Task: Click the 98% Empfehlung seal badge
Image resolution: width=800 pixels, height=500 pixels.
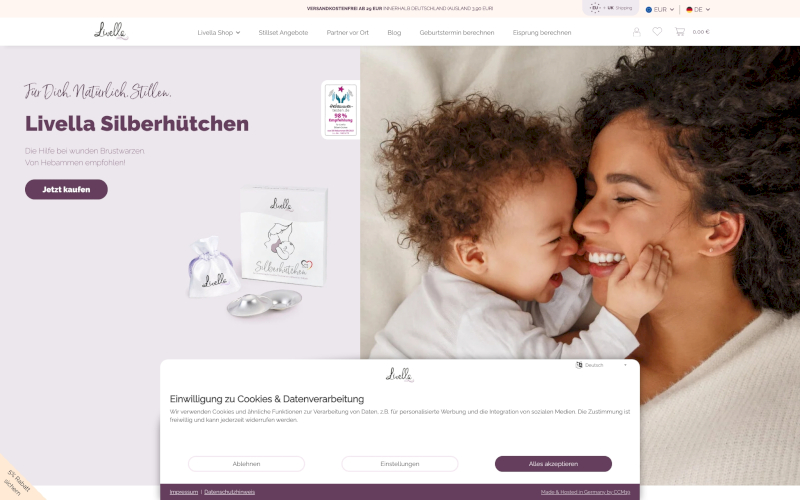Action: click(340, 110)
